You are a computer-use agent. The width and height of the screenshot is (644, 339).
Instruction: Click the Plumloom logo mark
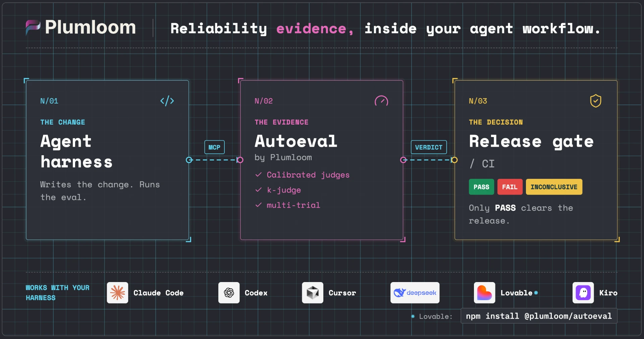[x=33, y=27]
